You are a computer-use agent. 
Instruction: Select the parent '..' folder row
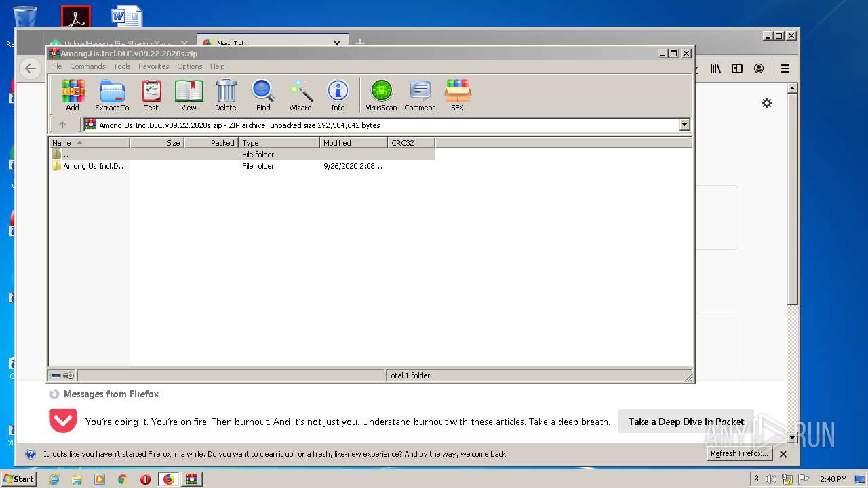point(241,154)
